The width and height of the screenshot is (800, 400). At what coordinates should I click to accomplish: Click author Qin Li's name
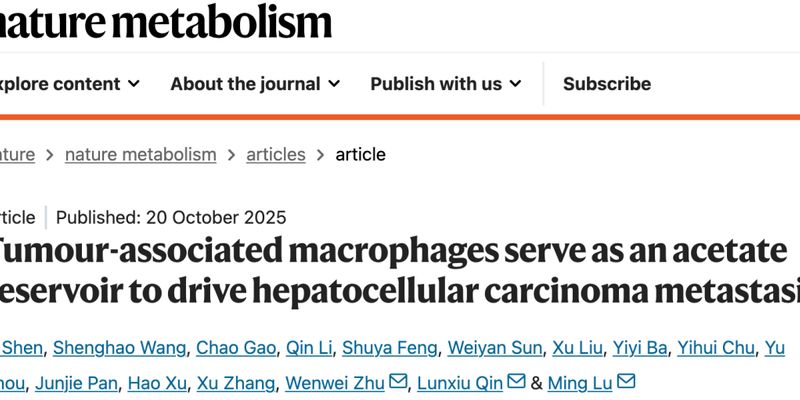click(x=307, y=348)
